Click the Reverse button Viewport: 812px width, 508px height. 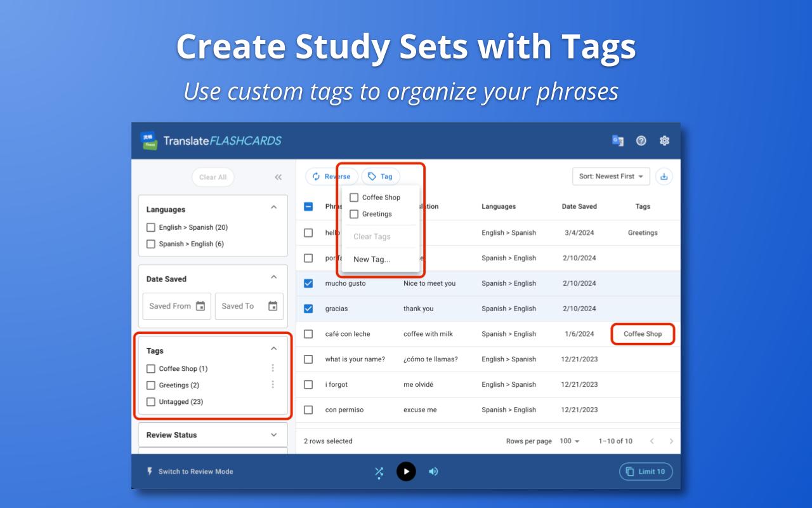[332, 177]
